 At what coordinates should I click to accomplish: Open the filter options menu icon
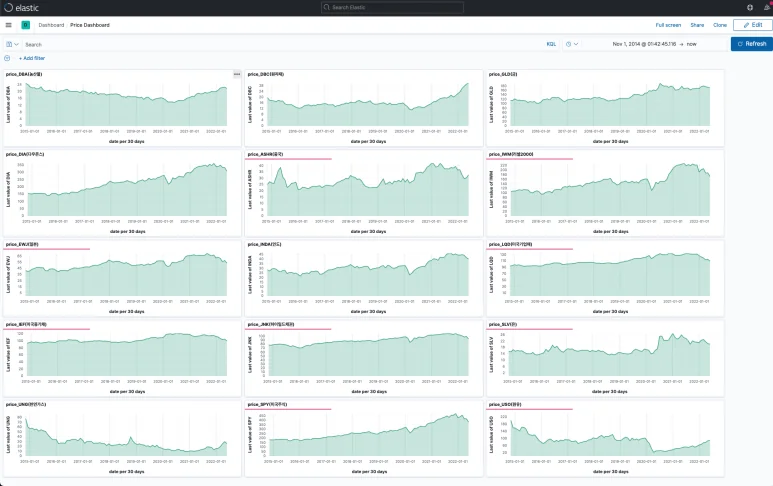(x=8, y=58)
